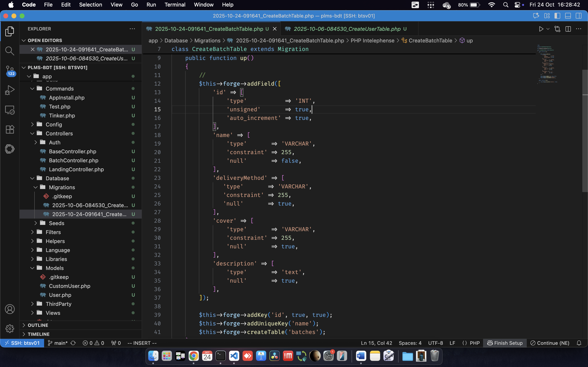Click the SSH: btsv01 remote indicator
Screen dimensions: 588x367
coord(22,343)
